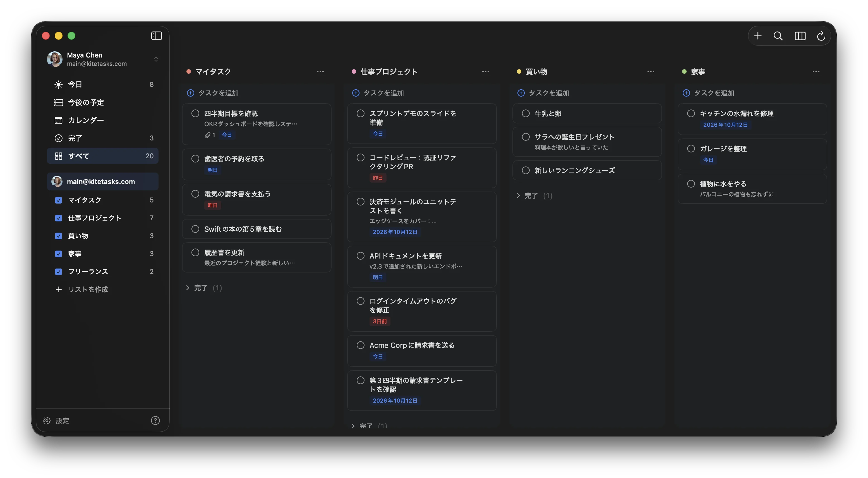Click the orange dot beside マイタスク header
The image size is (868, 478).
[189, 71]
